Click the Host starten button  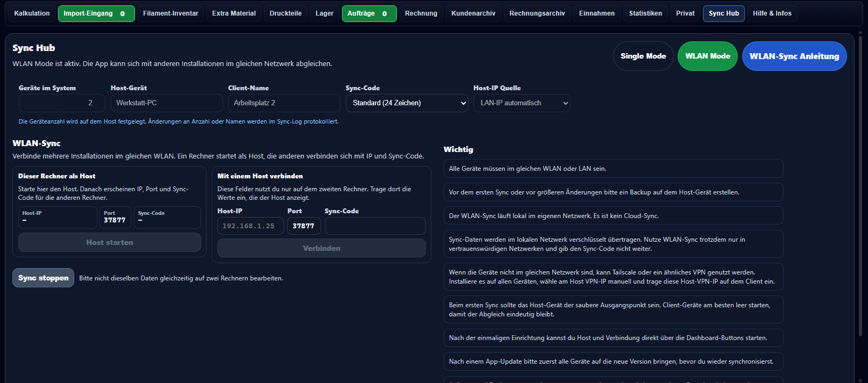coord(110,242)
